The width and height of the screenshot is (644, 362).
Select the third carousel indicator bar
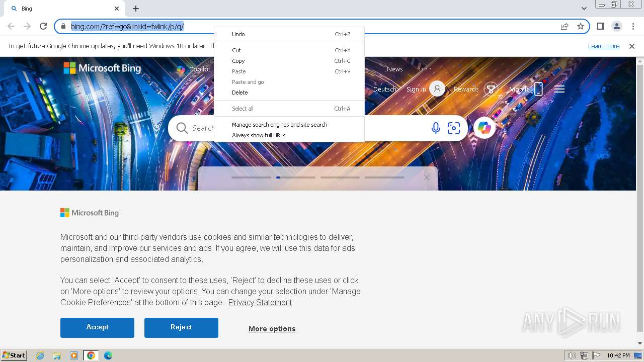click(x=340, y=177)
